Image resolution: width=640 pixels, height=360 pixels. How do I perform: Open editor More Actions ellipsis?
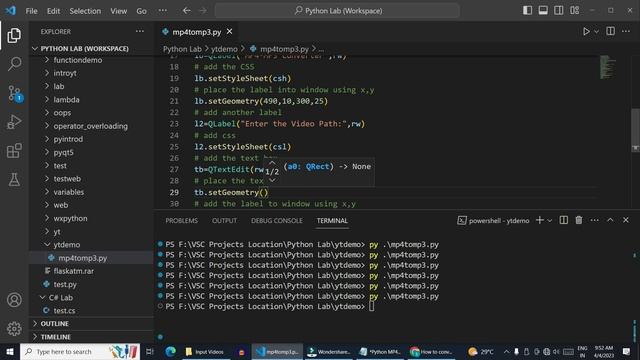pos(626,31)
